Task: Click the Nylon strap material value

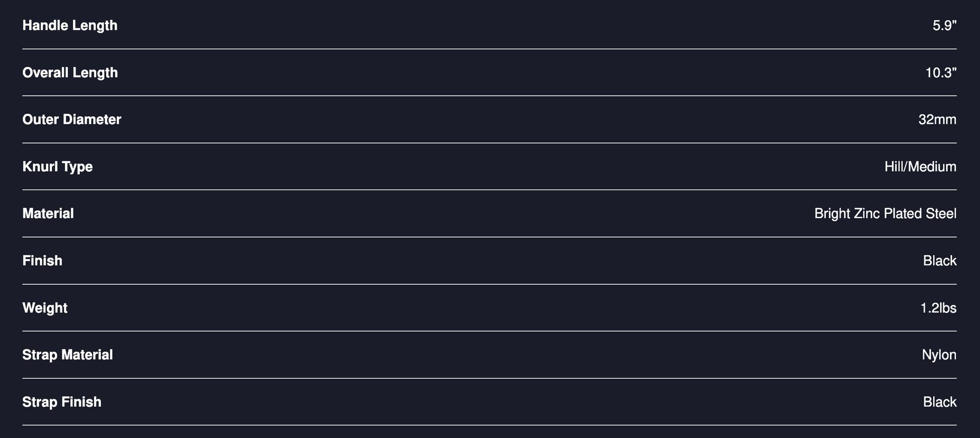Action: point(939,355)
